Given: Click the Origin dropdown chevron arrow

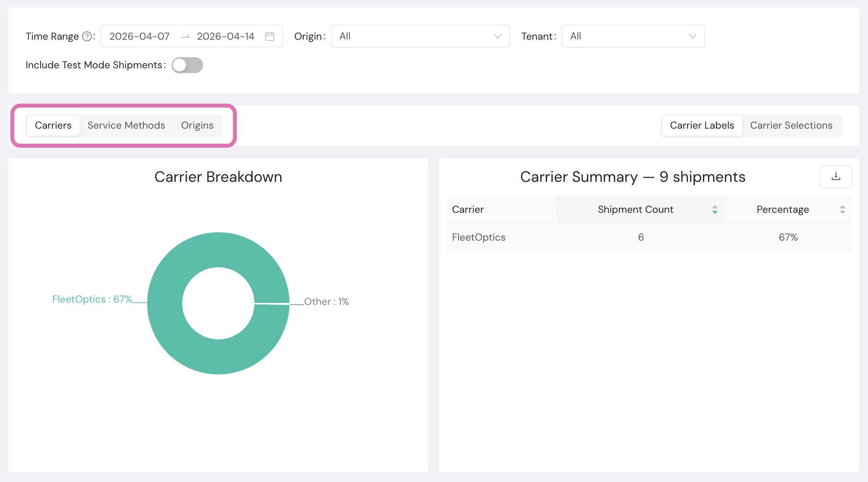Looking at the screenshot, I should pos(497,37).
